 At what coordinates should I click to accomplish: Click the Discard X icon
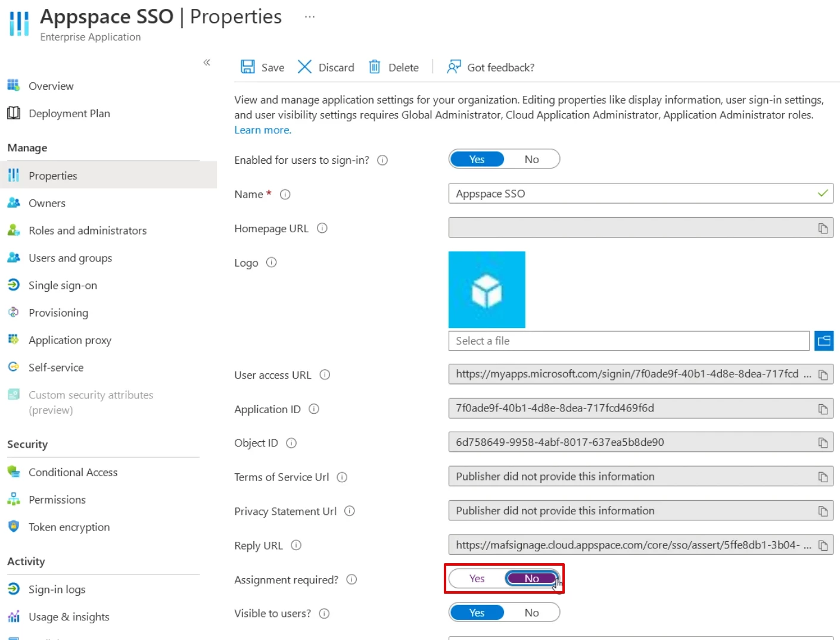click(304, 67)
